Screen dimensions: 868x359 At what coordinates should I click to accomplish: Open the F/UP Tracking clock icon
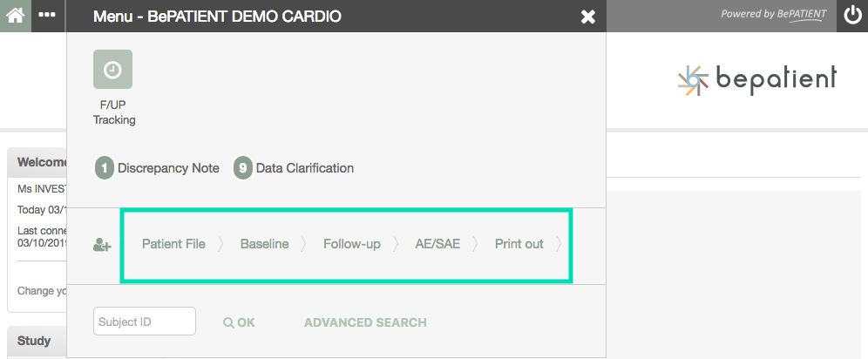(113, 70)
